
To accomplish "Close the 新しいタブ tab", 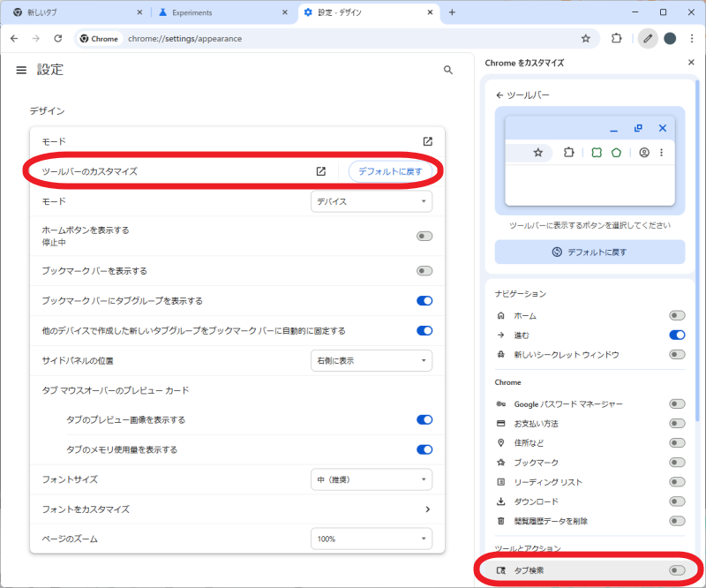I will pyautogui.click(x=139, y=12).
